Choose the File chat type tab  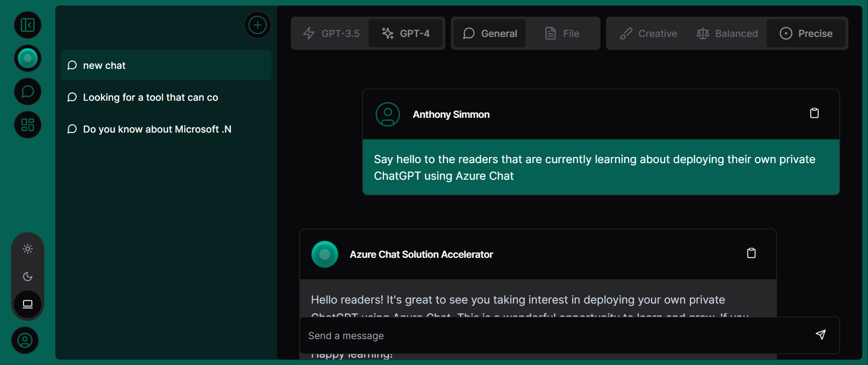point(562,33)
